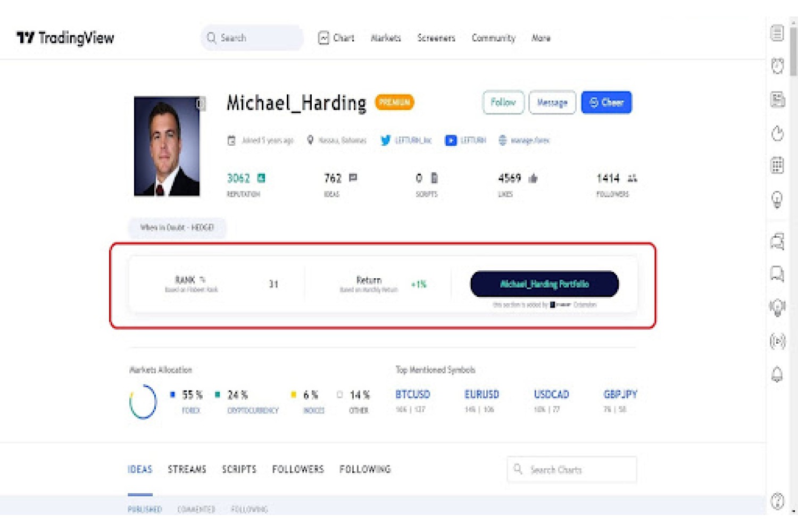Open the manage.forex website link
This screenshot has width=798, height=532.
tap(530, 140)
